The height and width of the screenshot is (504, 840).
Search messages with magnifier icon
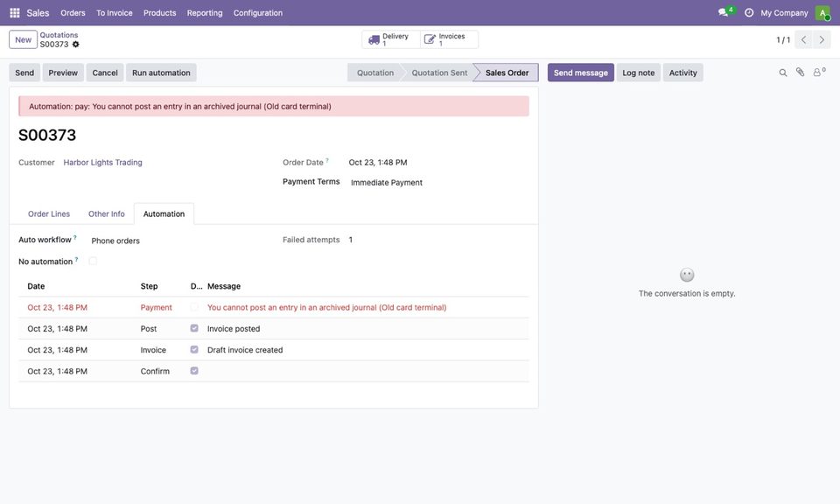(782, 73)
